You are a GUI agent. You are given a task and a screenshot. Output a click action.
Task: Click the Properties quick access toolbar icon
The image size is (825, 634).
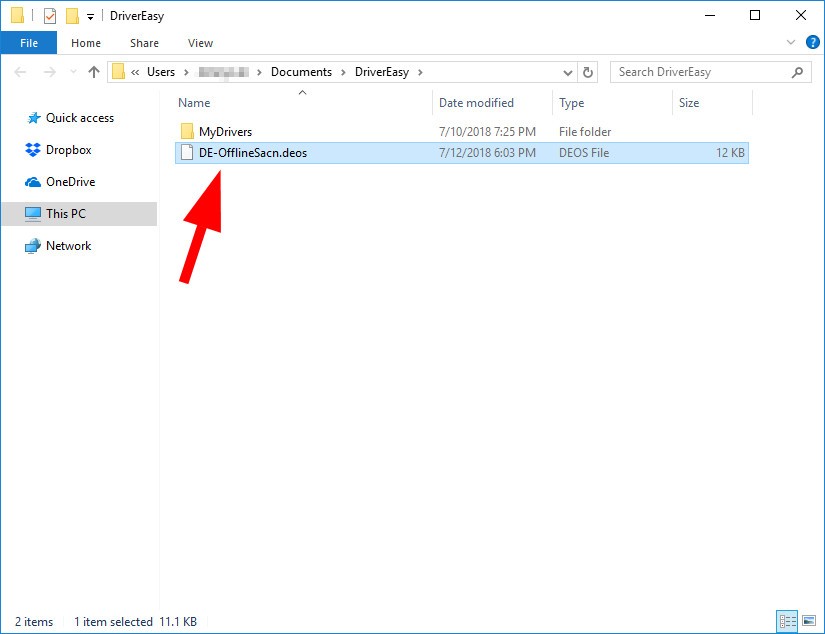50,16
